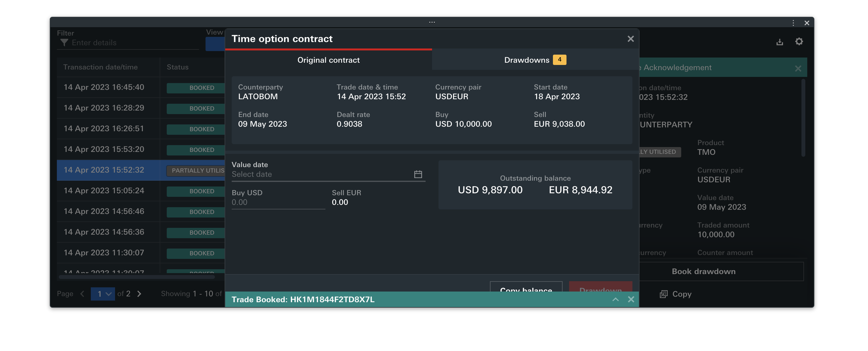Open the Value date calendar picker
868x351 pixels.
click(x=418, y=174)
